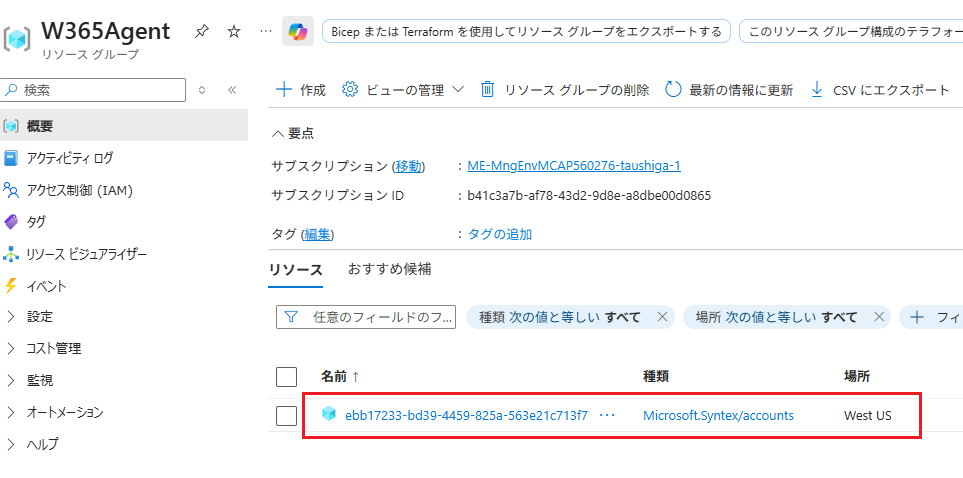Switch to the おすすめ候補 tab
The height and width of the screenshot is (478, 963).
[389, 268]
